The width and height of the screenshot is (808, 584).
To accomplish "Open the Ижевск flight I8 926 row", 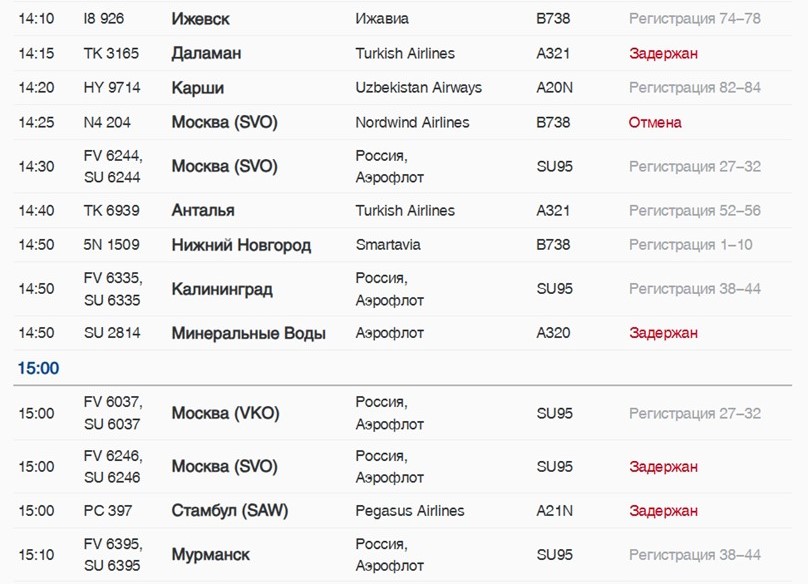I will (402, 19).
